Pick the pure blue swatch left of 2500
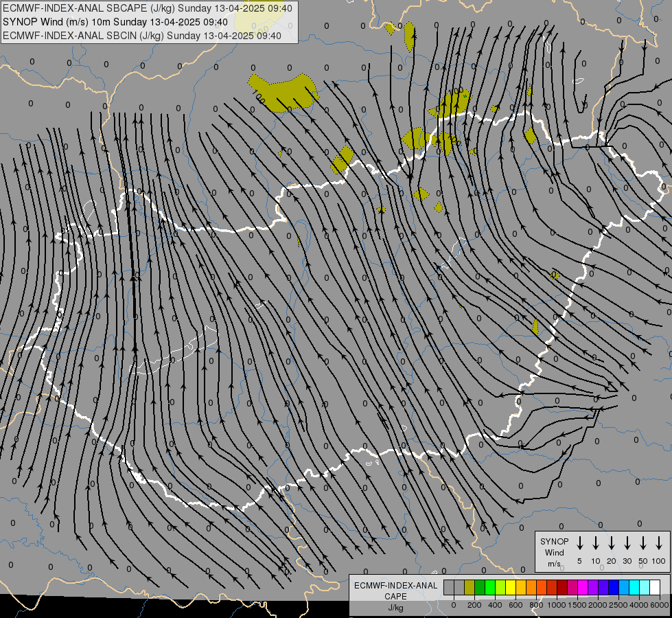 tap(613, 588)
